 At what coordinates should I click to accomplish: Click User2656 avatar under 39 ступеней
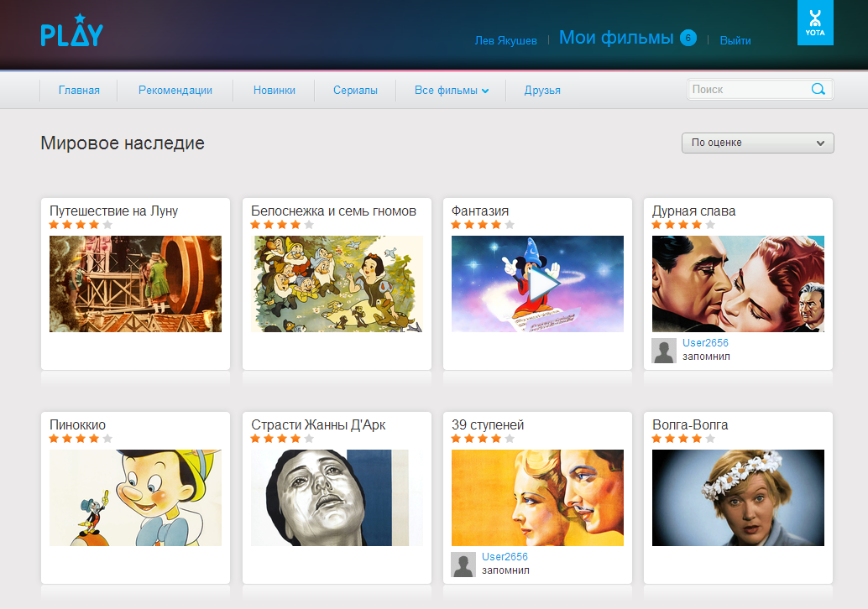tap(463, 565)
